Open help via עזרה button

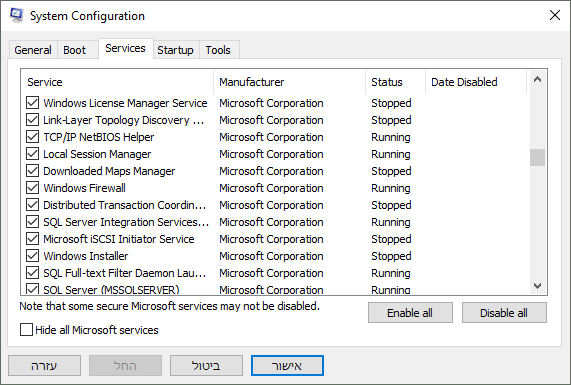click(x=44, y=366)
